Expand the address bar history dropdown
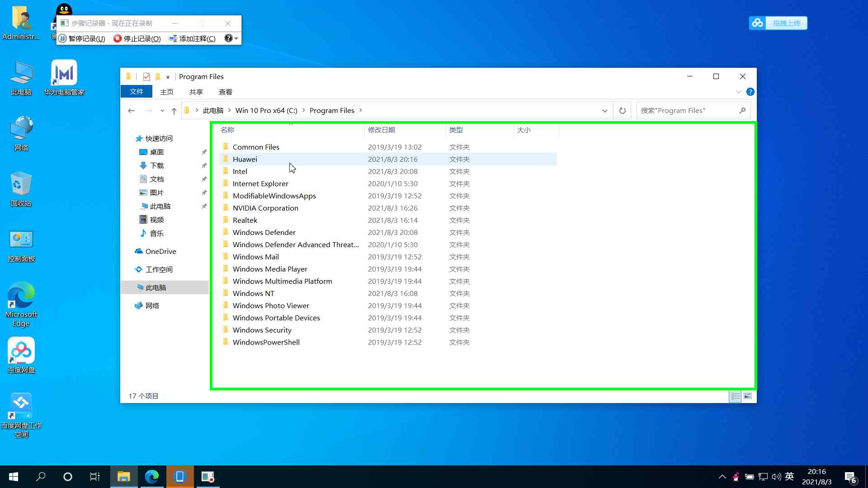 (x=604, y=111)
